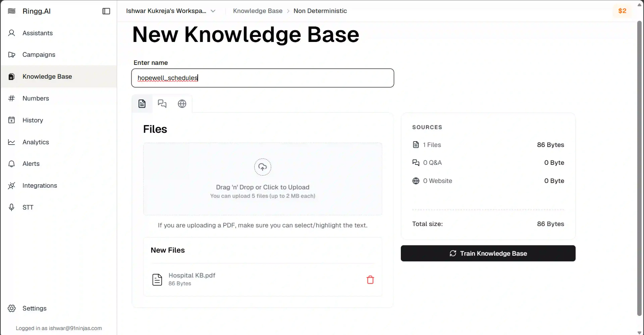
Task: Click the Knowledge Base document icon in sidebar
Action: [12, 76]
